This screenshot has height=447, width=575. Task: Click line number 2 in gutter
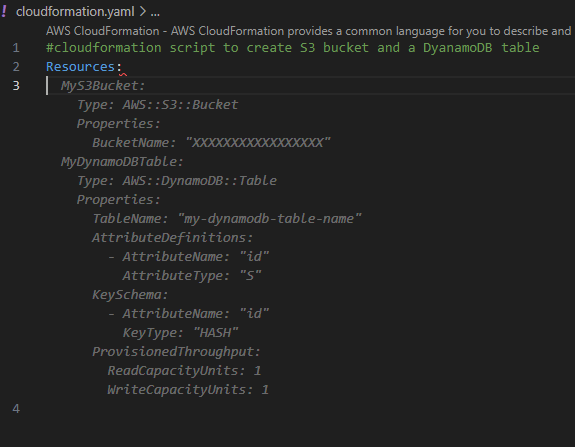[x=16, y=67]
